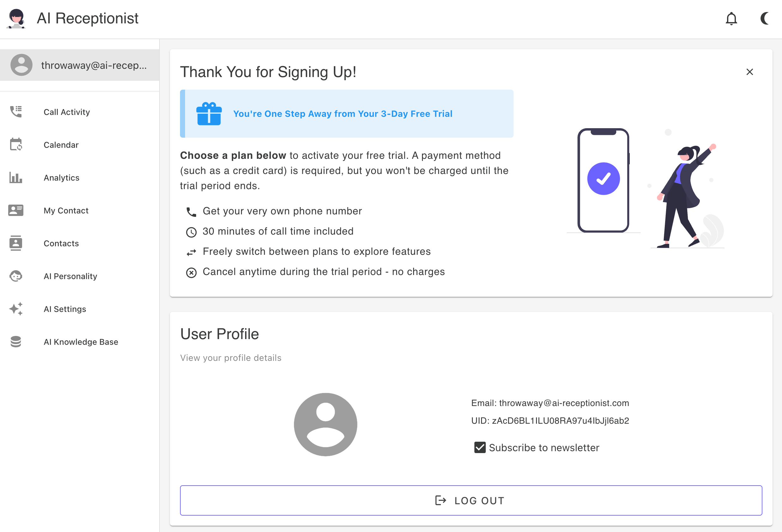
Task: Click the gift icon in the trial banner
Action: (x=209, y=114)
